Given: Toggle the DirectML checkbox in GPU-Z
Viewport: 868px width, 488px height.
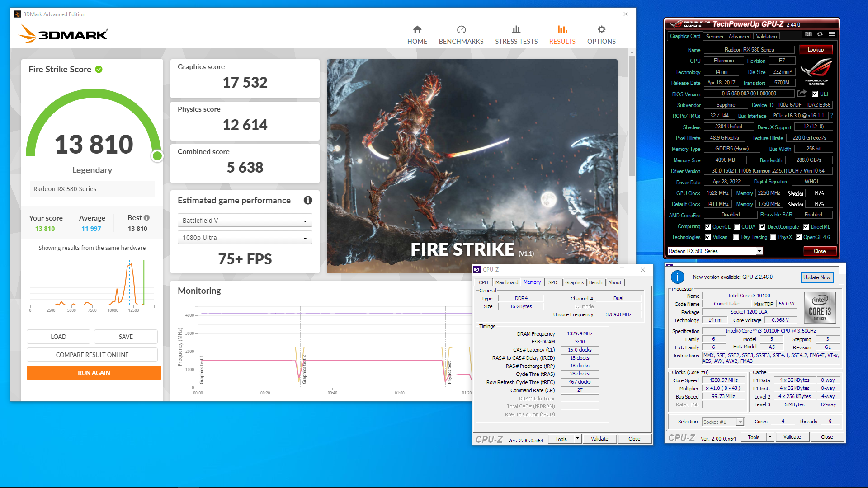Looking at the screenshot, I should (x=806, y=227).
